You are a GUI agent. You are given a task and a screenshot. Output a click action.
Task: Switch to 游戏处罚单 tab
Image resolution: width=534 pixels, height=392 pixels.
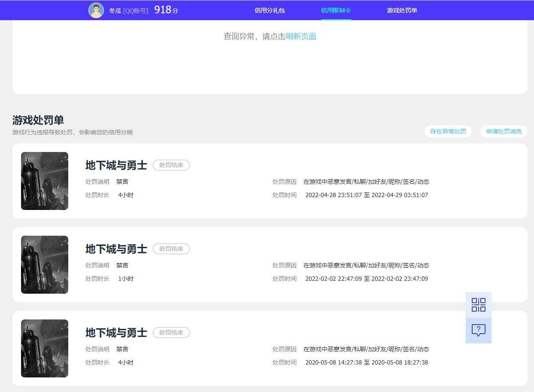pyautogui.click(x=402, y=10)
